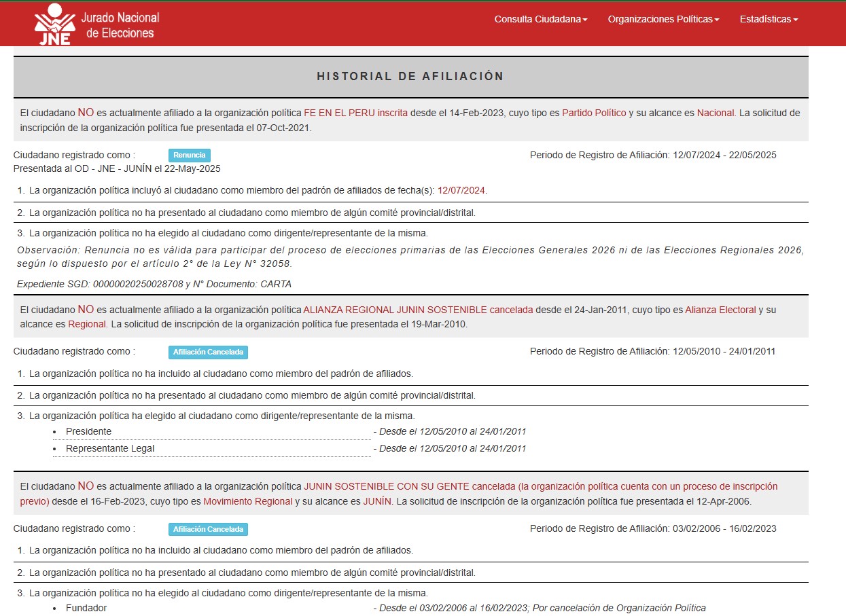Click Periodo de Registro 12/07/2024 - 22/05/2025

click(653, 155)
